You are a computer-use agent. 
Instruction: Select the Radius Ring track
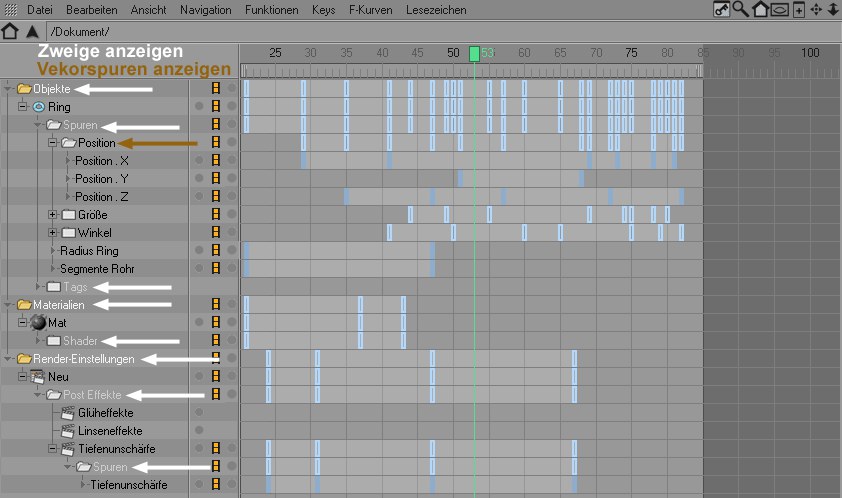click(x=89, y=251)
